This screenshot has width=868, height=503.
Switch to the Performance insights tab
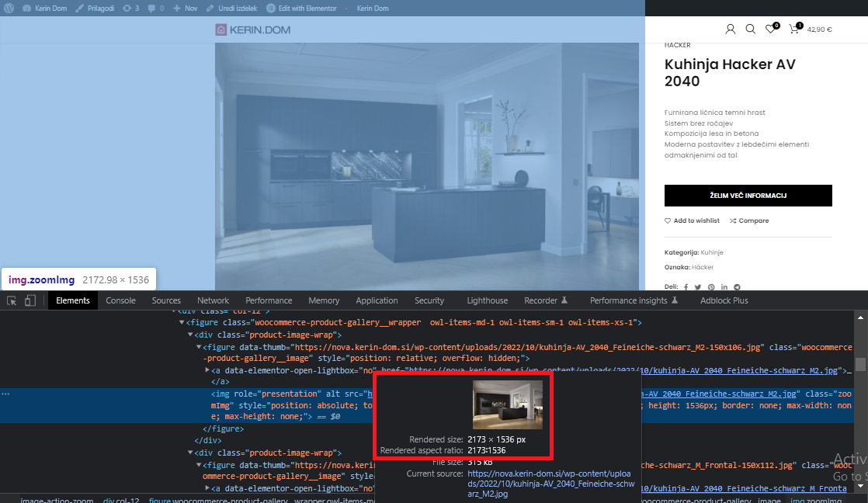[x=634, y=300]
